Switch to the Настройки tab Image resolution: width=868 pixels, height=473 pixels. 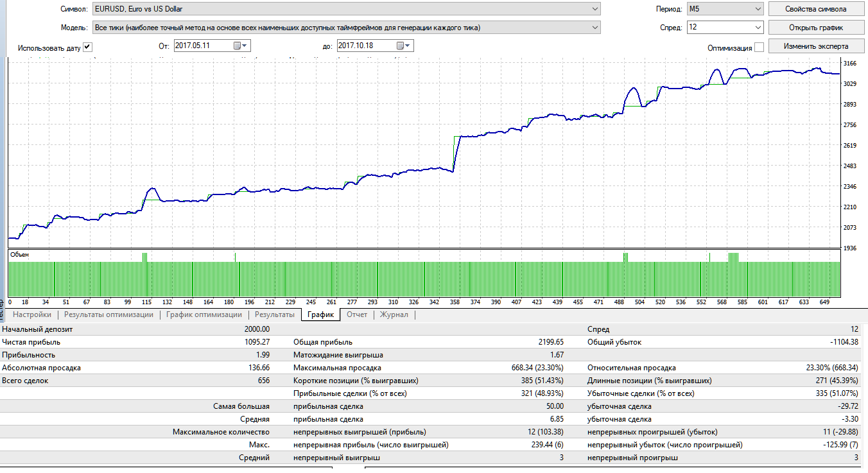pyautogui.click(x=32, y=314)
